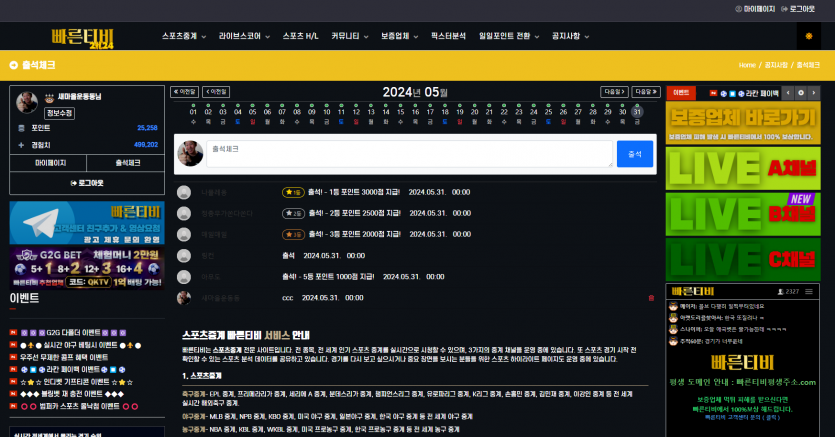This screenshot has height=437, width=835.
Task: Expand the 라이브스코어 dropdown menu
Action: pyautogui.click(x=244, y=36)
